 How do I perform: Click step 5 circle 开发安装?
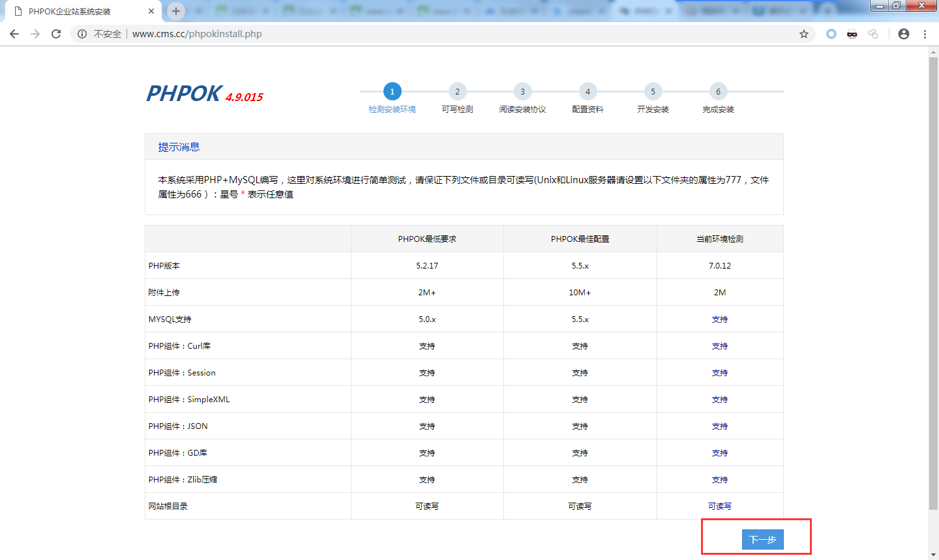point(653,91)
